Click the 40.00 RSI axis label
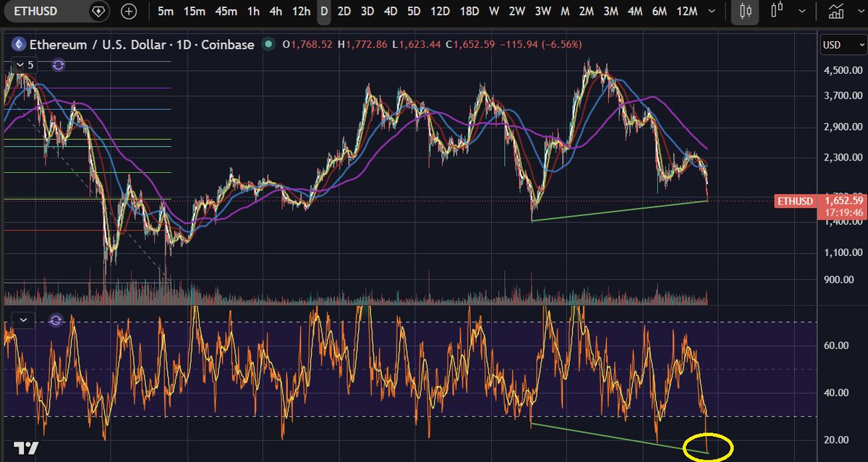Image resolution: width=868 pixels, height=462 pixels. [835, 393]
